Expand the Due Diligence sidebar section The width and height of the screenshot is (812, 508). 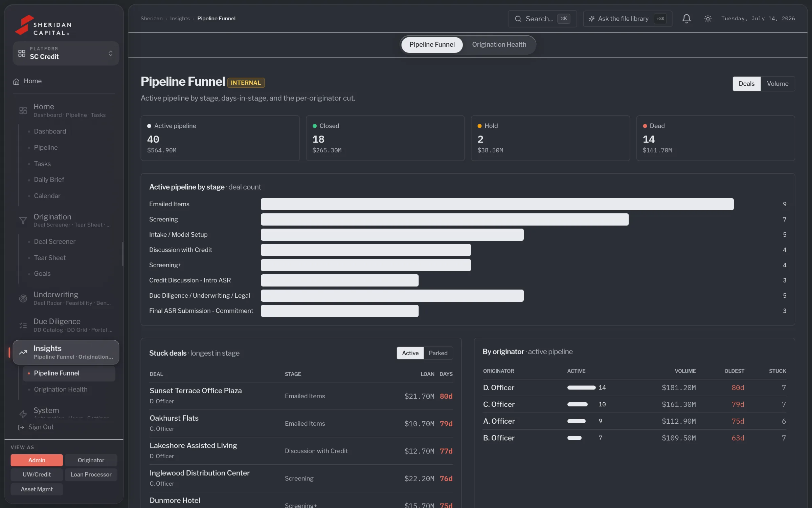click(66, 325)
